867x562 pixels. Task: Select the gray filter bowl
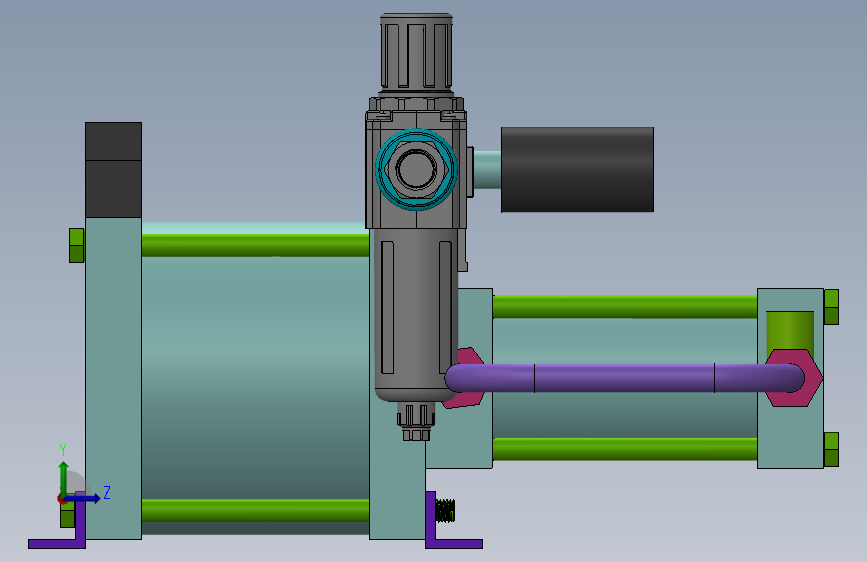(x=415, y=315)
